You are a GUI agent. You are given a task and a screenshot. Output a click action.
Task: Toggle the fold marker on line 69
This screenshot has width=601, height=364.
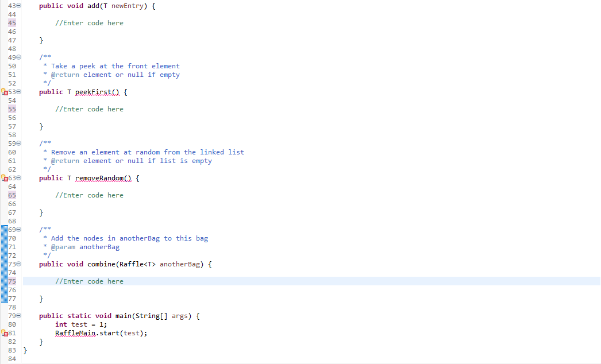[x=18, y=230]
